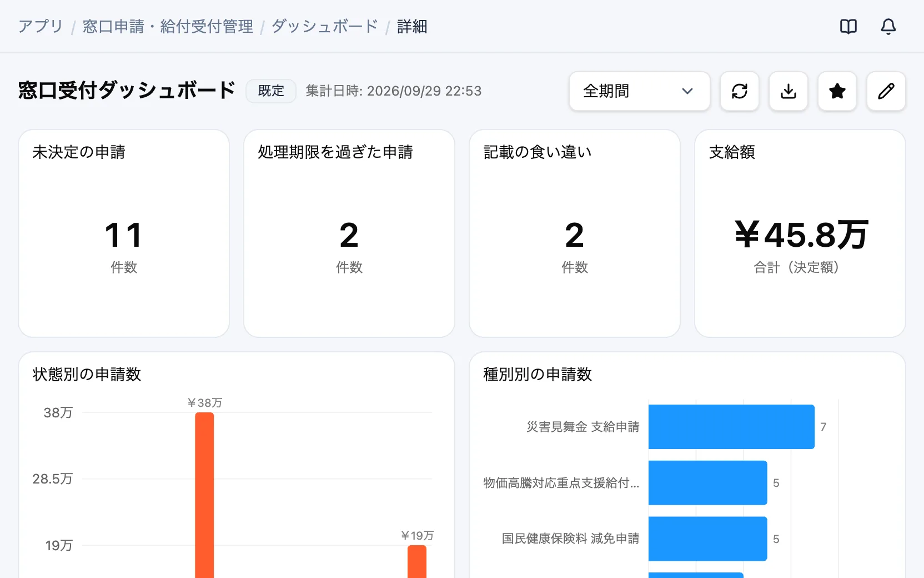Click the 集計日時 timestamp text

[394, 91]
